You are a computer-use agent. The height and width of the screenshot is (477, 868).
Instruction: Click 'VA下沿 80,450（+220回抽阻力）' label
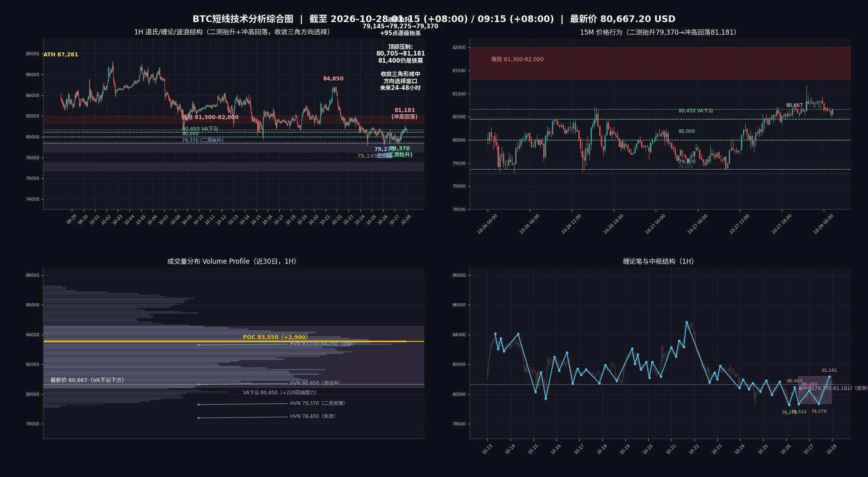(280, 393)
